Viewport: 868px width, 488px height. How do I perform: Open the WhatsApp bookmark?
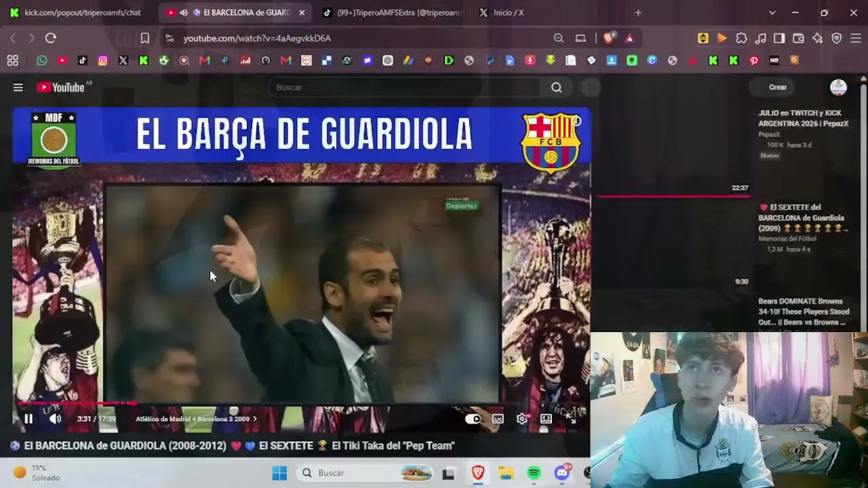[x=42, y=61]
